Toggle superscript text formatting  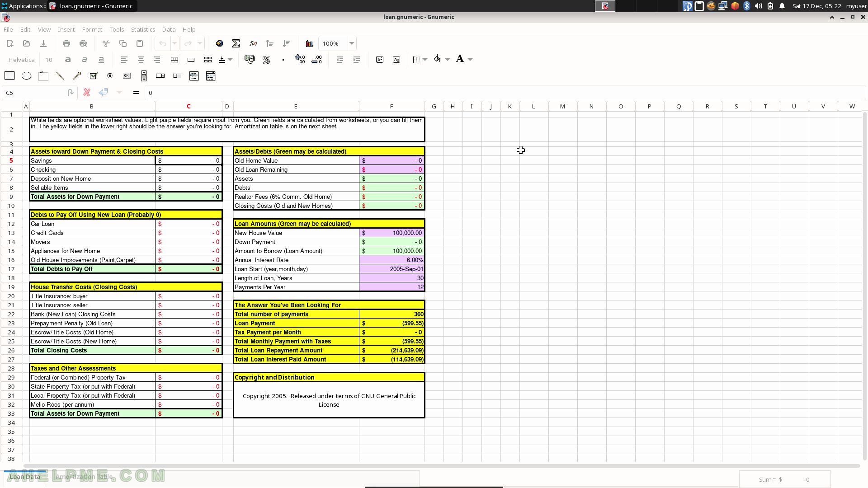click(380, 60)
